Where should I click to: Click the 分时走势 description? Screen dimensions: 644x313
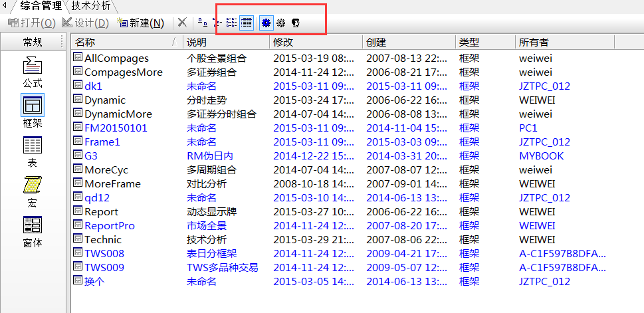click(207, 100)
